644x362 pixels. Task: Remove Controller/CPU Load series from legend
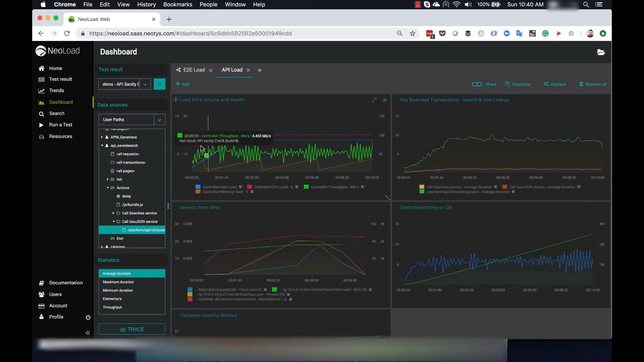pos(297,187)
